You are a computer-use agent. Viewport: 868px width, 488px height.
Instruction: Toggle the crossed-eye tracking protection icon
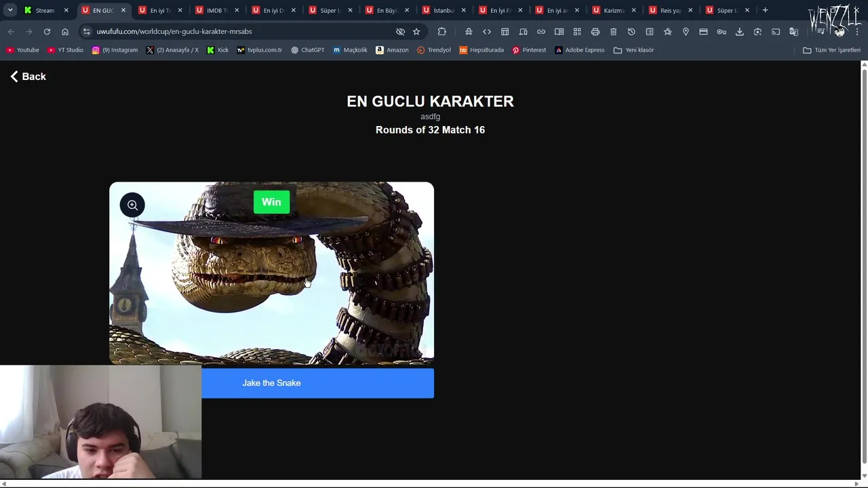[x=400, y=31]
